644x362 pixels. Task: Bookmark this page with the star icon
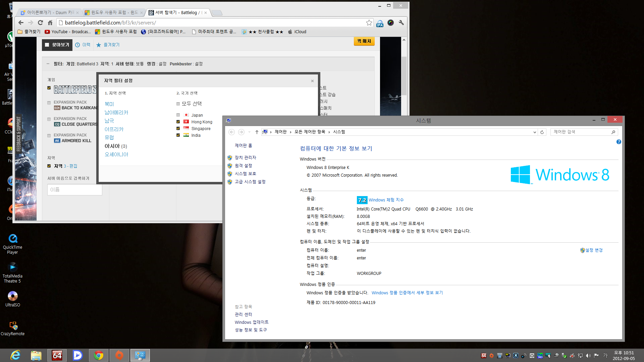(369, 22)
